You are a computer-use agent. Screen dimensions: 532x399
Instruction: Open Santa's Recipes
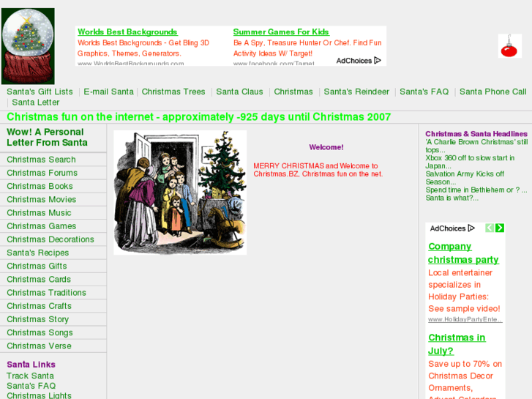[x=37, y=253]
